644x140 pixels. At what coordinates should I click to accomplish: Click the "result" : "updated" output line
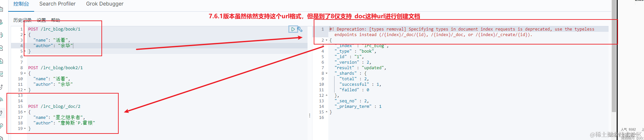click(361, 68)
